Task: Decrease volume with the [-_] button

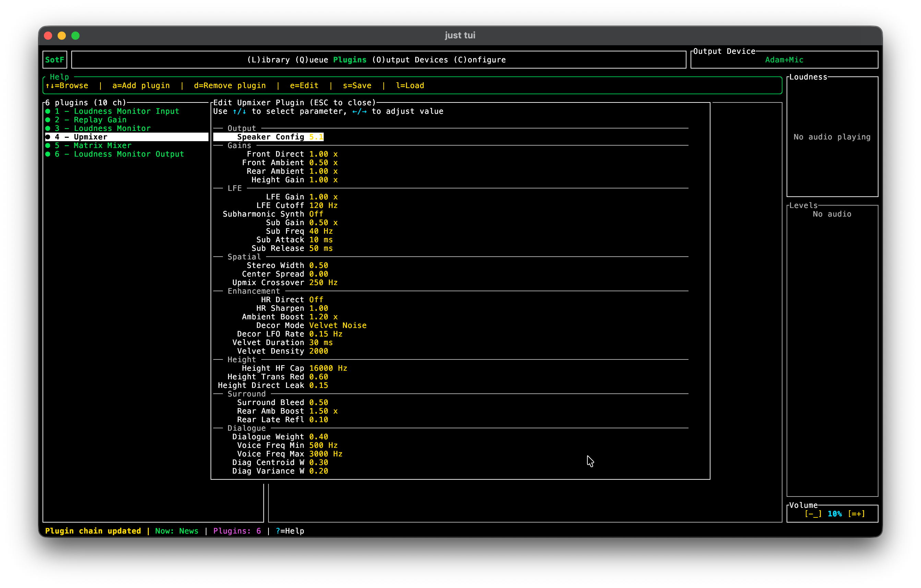Action: 813,514
